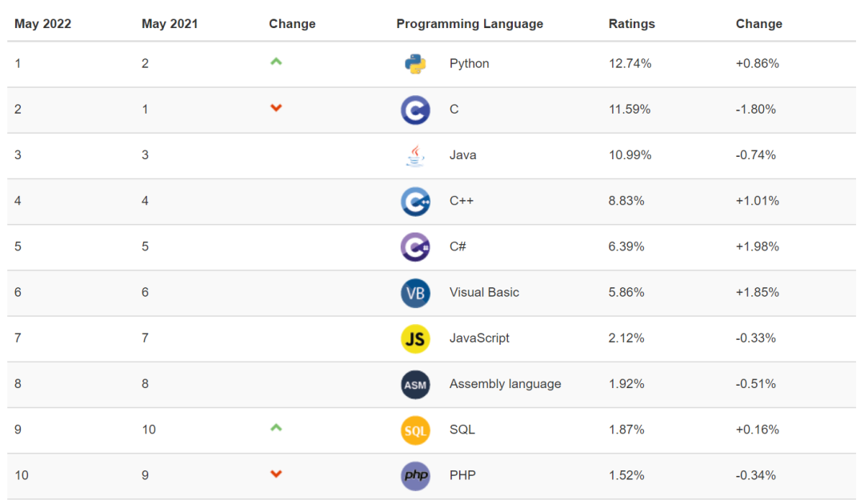Select the May 2022 column header
This screenshot has width=864, height=504.
[x=42, y=24]
